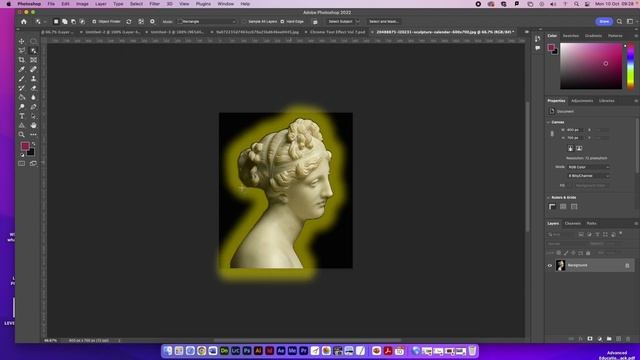Switch to the Channels tab

coord(573,224)
